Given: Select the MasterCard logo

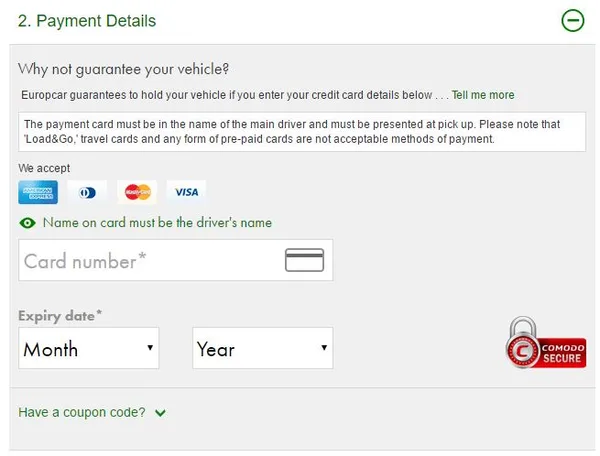Looking at the screenshot, I should click(137, 192).
